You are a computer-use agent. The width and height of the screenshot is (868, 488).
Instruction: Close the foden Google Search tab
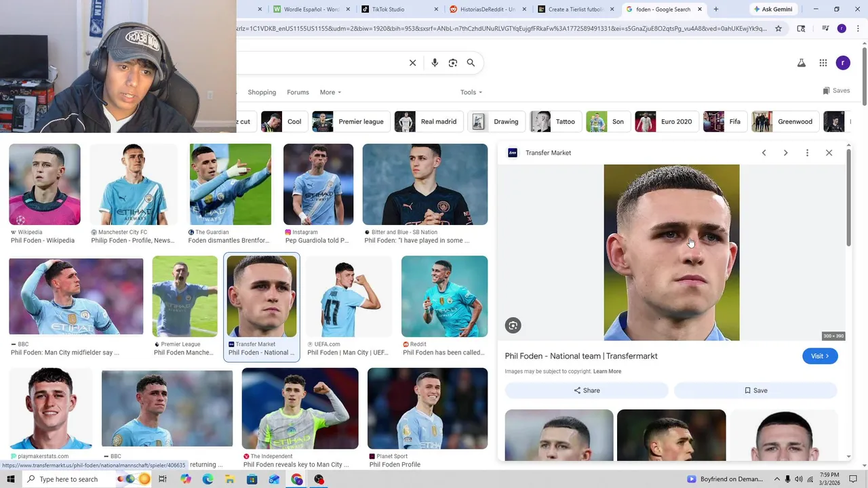700,9
